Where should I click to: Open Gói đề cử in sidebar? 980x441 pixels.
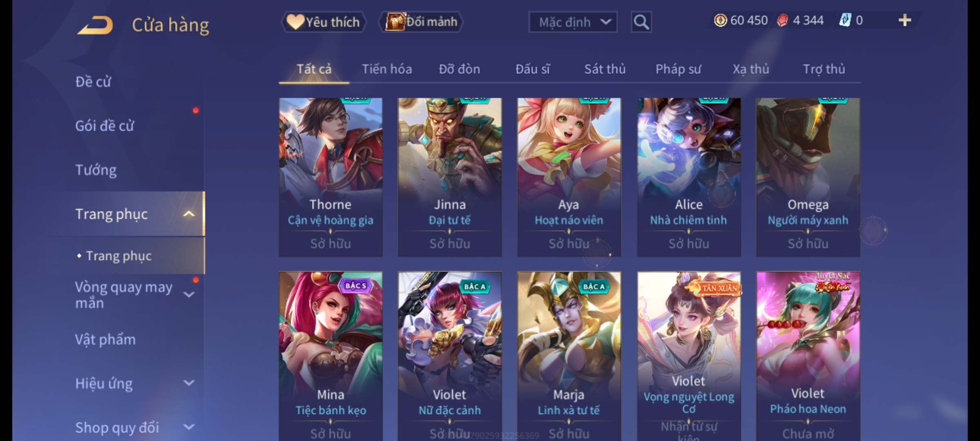(x=105, y=126)
